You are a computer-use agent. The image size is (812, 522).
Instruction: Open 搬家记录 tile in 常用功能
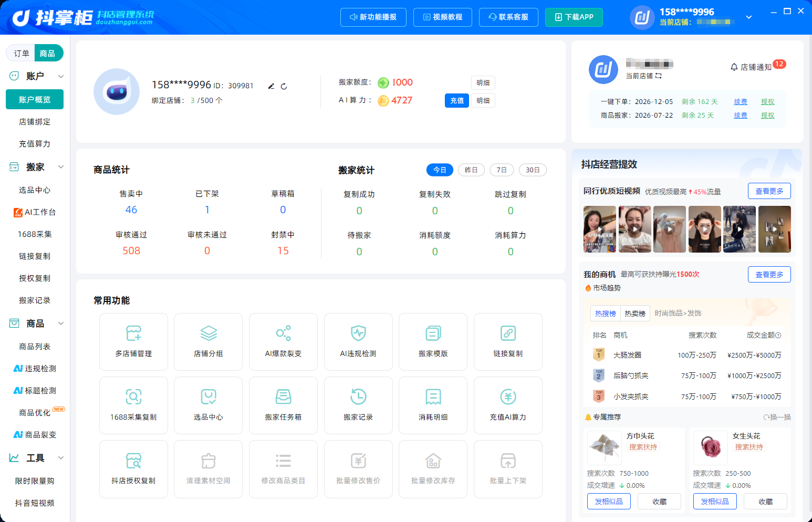(358, 405)
